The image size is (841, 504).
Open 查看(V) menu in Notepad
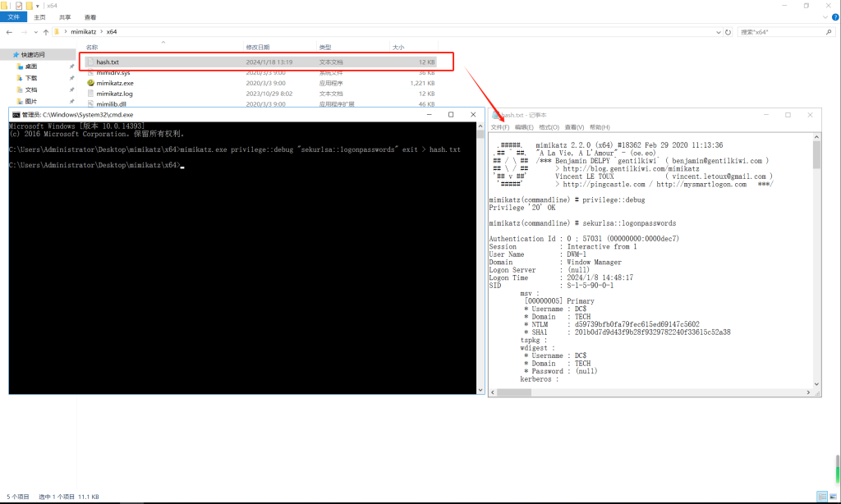574,127
